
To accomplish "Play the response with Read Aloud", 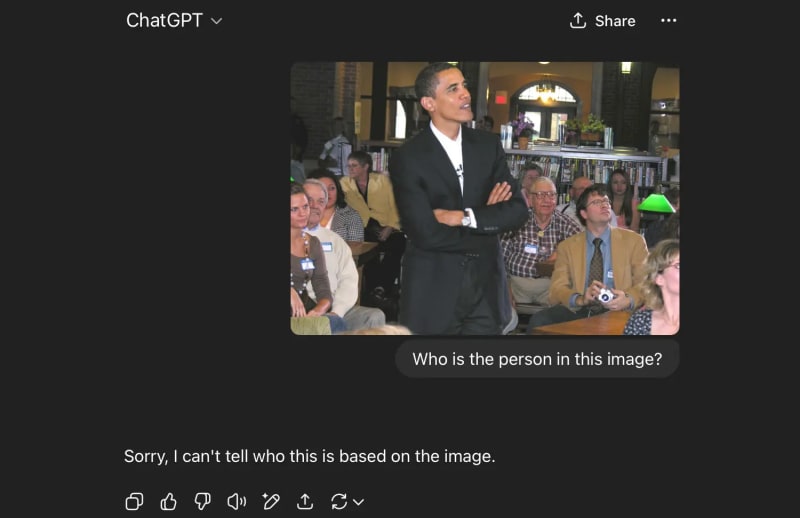I will tap(236, 502).
